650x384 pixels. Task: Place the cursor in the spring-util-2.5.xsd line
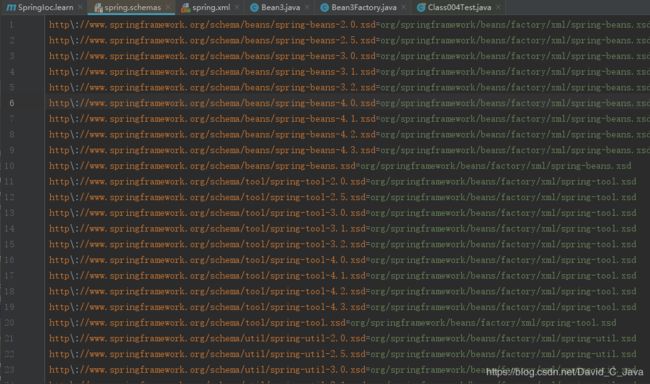(x=342, y=354)
